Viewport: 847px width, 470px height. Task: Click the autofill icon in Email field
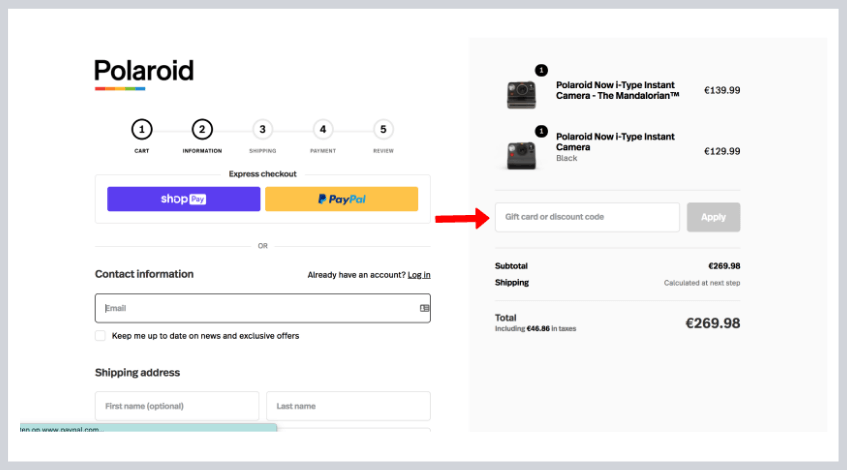coord(424,308)
